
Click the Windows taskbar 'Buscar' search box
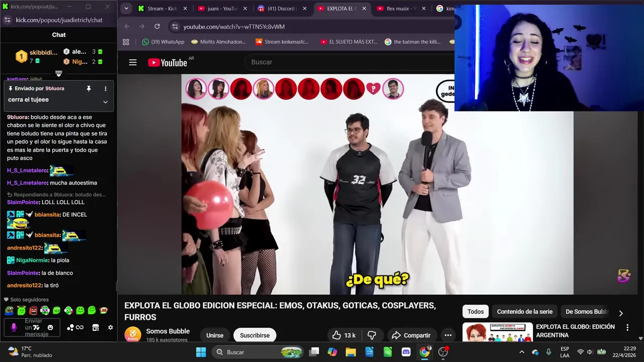coord(258,352)
